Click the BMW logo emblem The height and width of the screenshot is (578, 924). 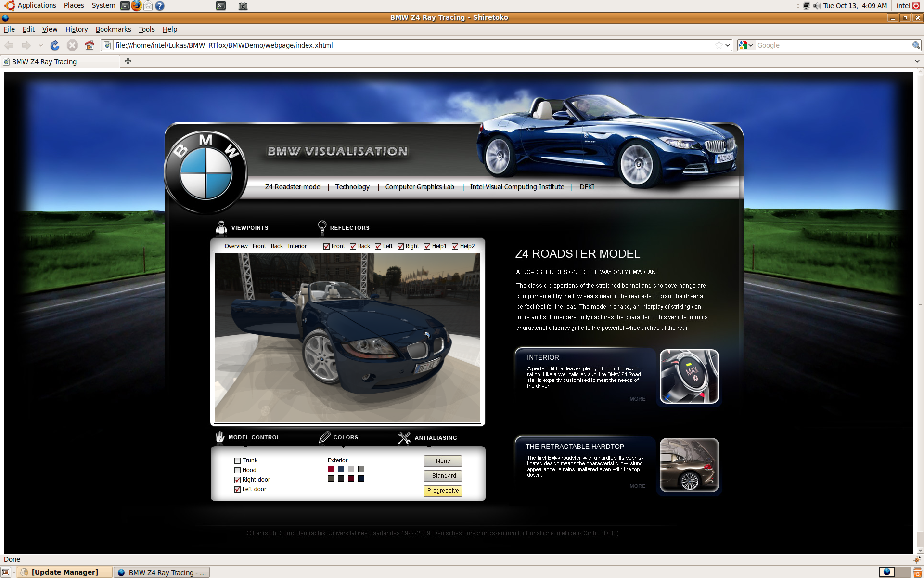pos(206,172)
